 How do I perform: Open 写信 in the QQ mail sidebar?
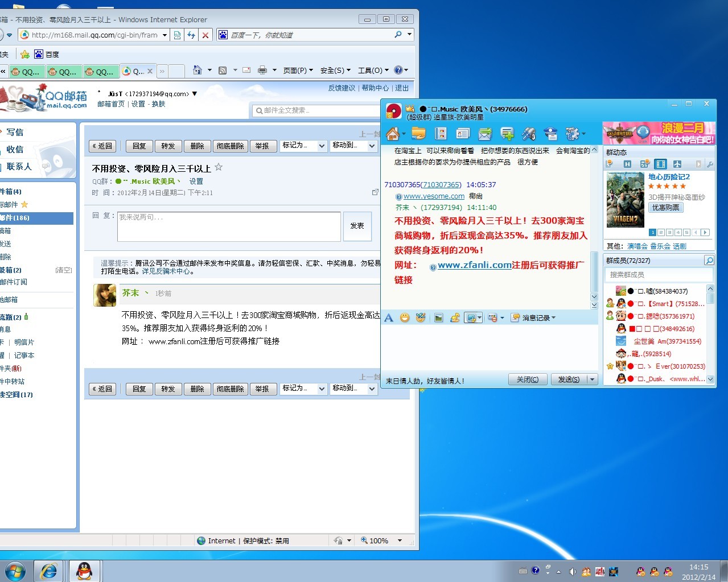point(15,132)
